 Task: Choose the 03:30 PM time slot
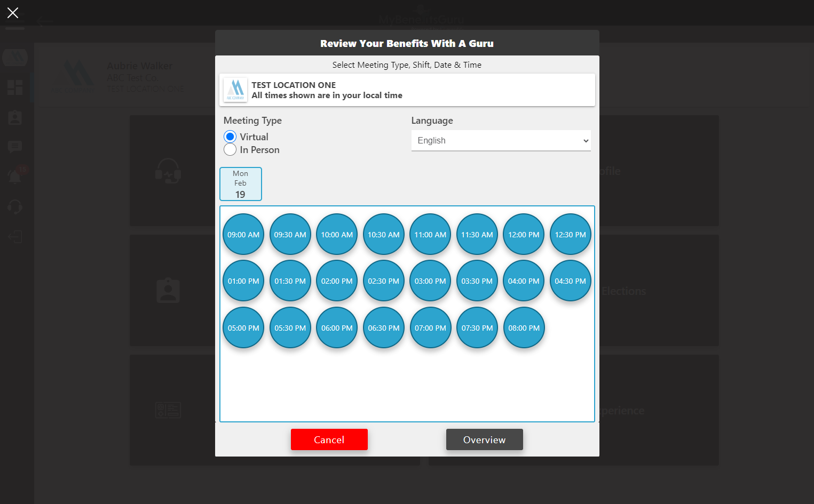477,281
